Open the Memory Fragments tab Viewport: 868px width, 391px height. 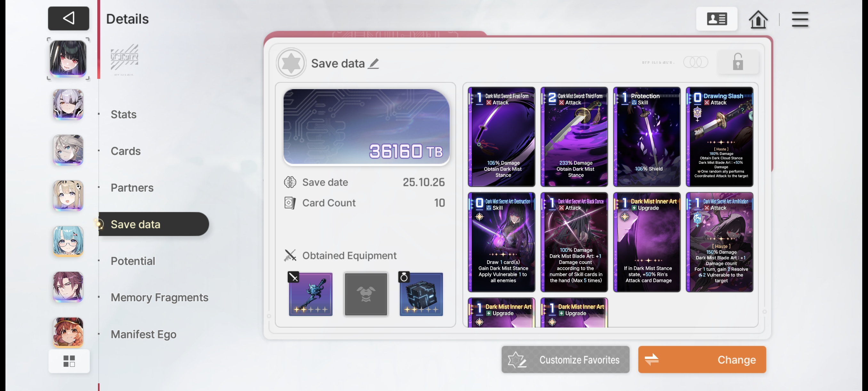(159, 297)
